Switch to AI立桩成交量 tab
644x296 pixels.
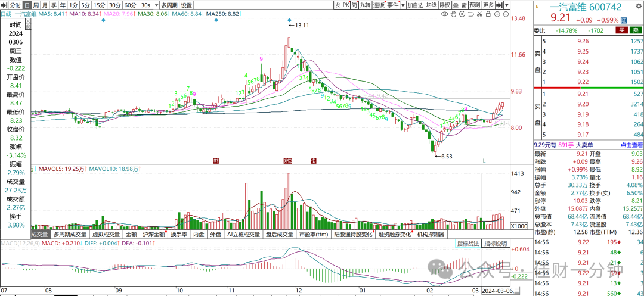click(x=243, y=235)
